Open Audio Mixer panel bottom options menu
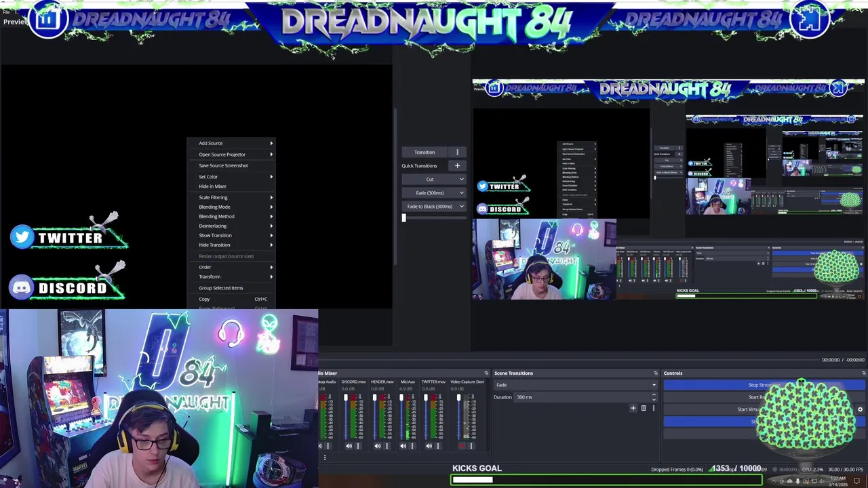868x488 pixels. click(x=324, y=457)
